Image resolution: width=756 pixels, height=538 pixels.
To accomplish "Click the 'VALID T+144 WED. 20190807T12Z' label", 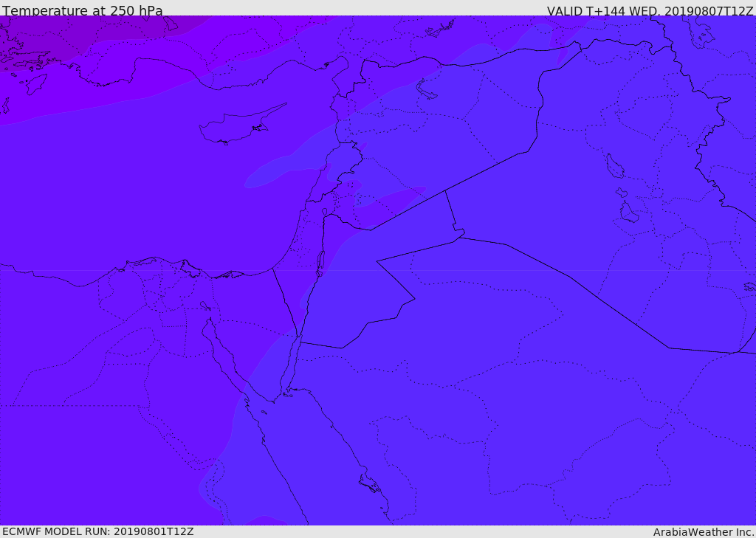I will [650, 11].
